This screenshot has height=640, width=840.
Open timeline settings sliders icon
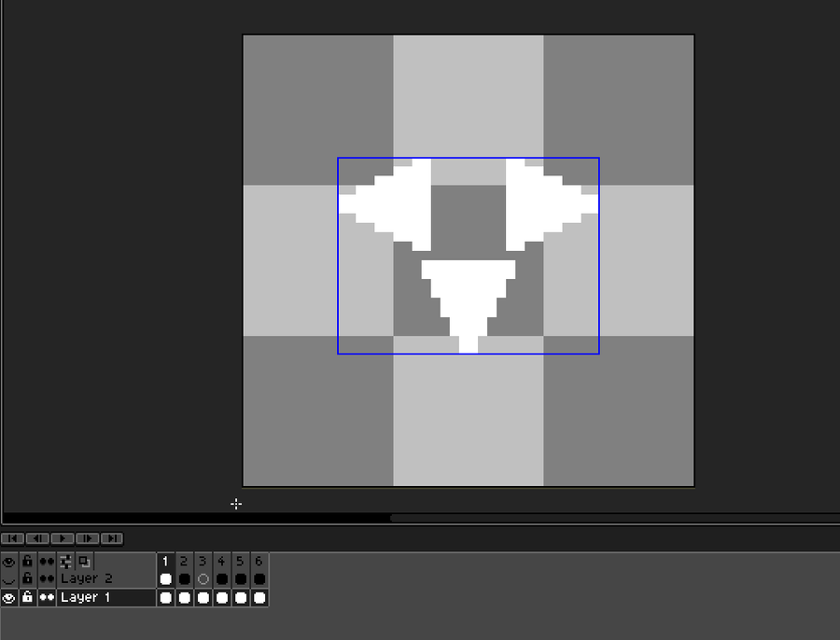pyautogui.click(x=66, y=562)
